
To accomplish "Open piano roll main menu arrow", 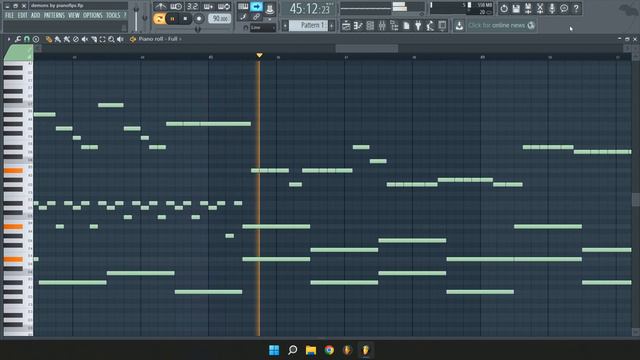I will click(x=9, y=39).
